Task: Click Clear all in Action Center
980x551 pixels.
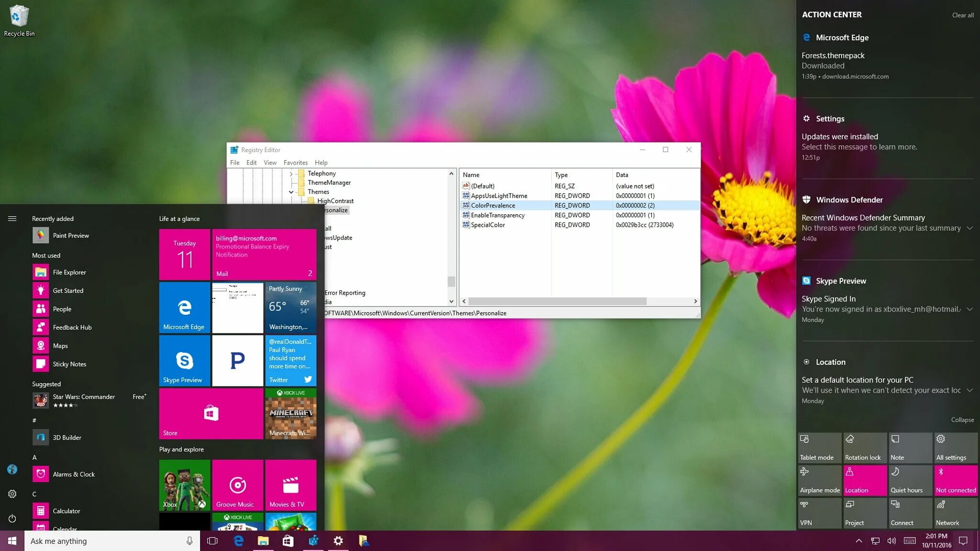Action: tap(962, 15)
